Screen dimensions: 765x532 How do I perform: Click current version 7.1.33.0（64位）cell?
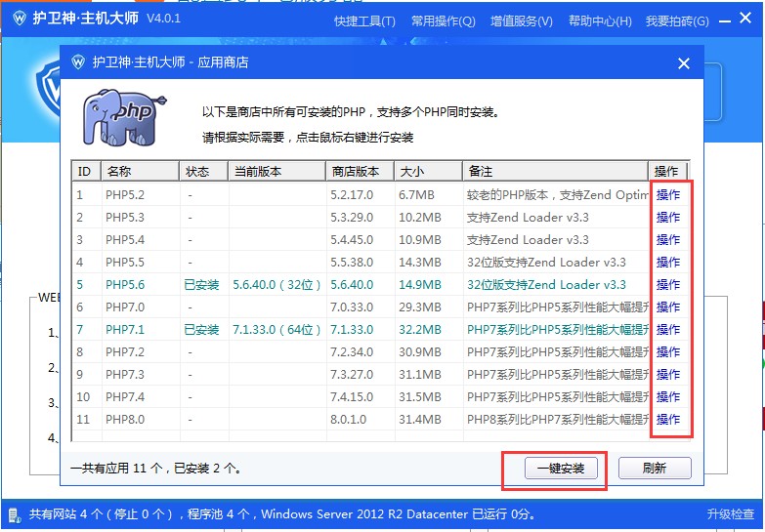click(276, 330)
